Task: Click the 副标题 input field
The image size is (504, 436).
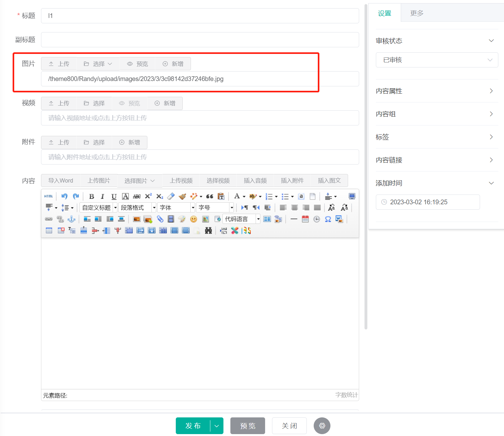Action: pyautogui.click(x=200, y=40)
